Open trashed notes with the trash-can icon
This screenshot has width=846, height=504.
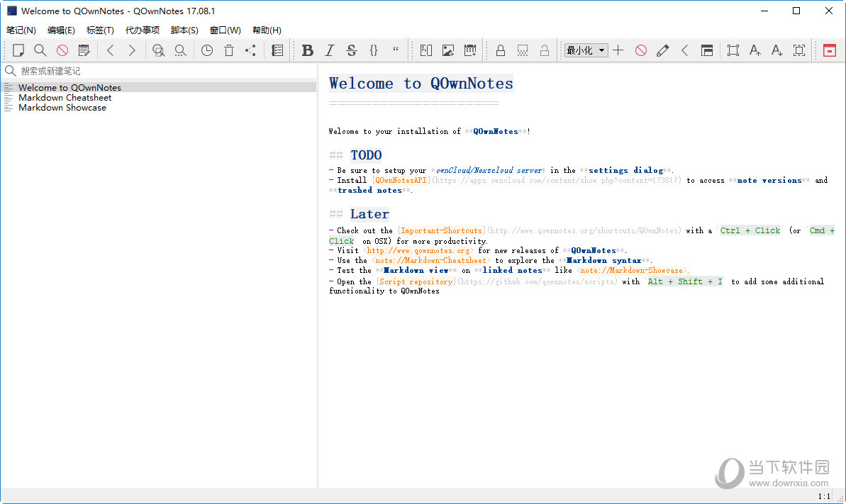(229, 50)
